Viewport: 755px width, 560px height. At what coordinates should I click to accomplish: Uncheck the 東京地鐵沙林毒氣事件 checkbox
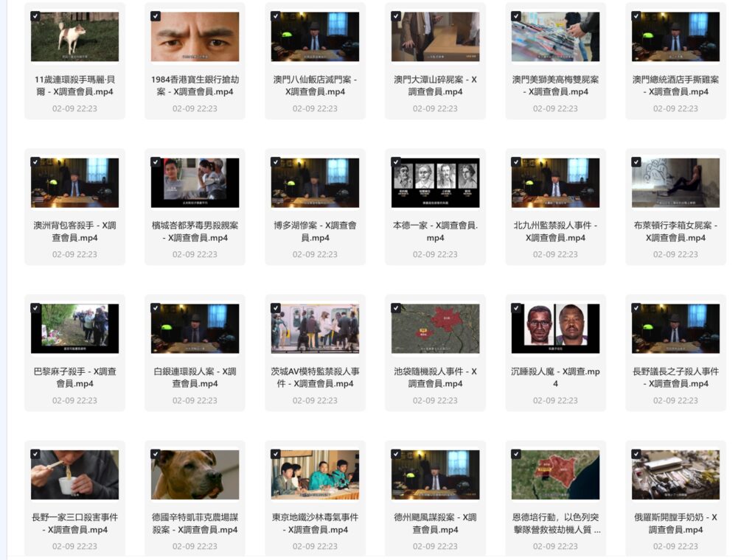point(275,454)
